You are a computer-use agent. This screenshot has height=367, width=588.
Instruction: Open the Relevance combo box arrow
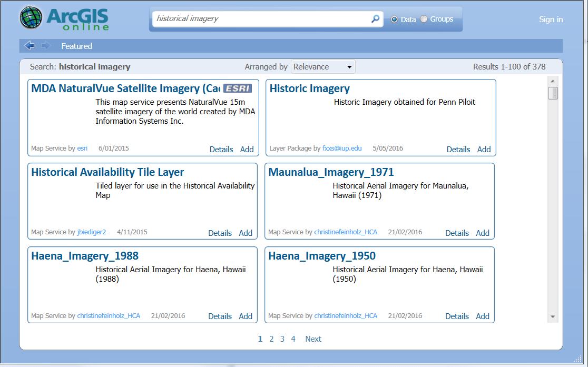[x=349, y=66]
